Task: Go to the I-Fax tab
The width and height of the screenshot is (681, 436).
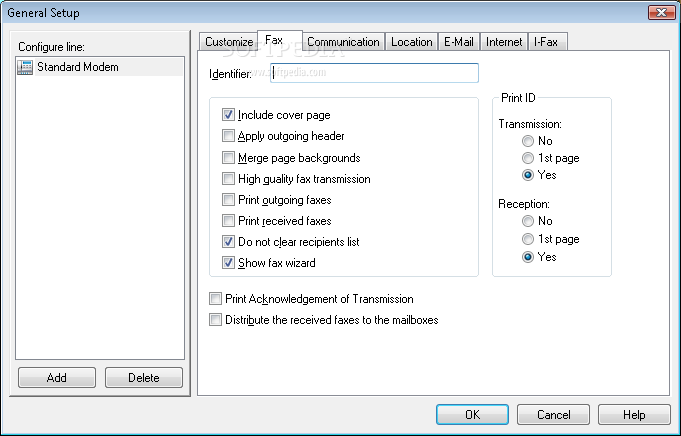Action: pyautogui.click(x=546, y=42)
